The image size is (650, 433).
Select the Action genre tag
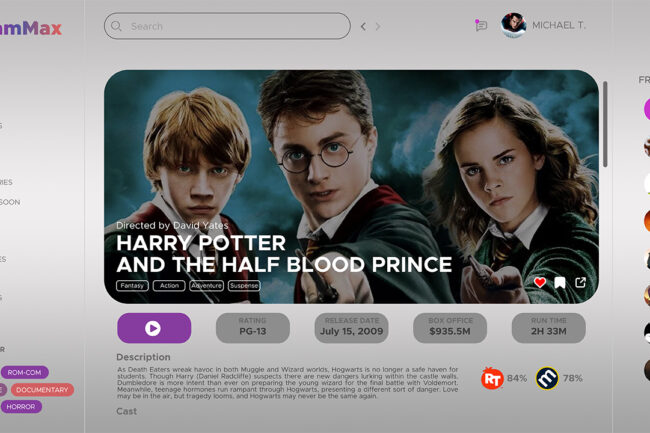[x=169, y=285]
